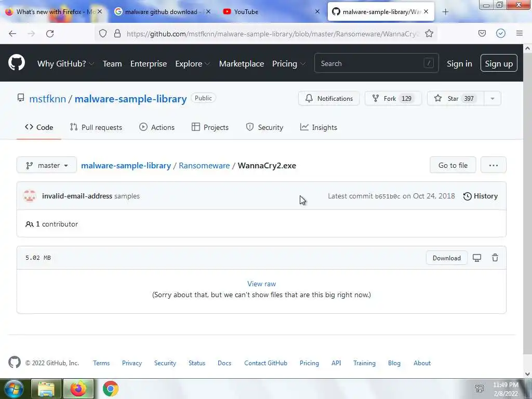Click the network tray icon
Screen dimensions: 532x399
point(480,389)
